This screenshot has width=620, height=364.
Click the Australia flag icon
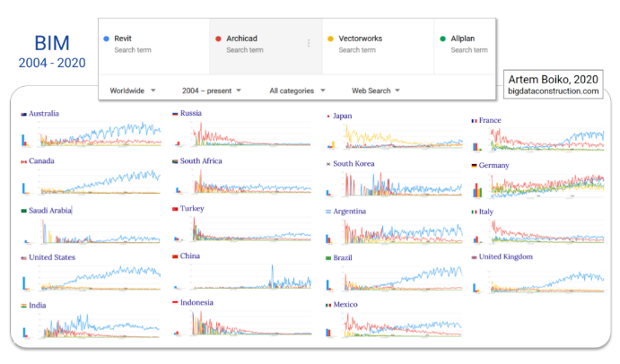[23, 114]
